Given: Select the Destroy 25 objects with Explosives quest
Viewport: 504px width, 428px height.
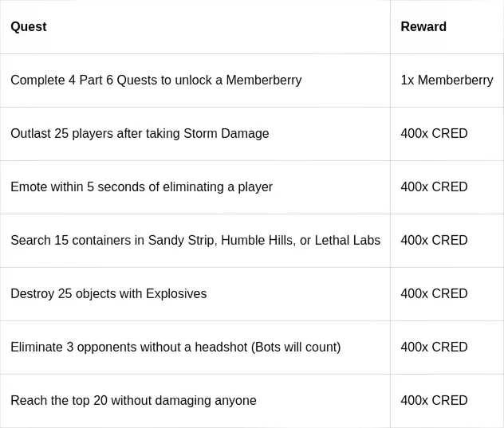Looking at the screenshot, I should coord(108,294).
